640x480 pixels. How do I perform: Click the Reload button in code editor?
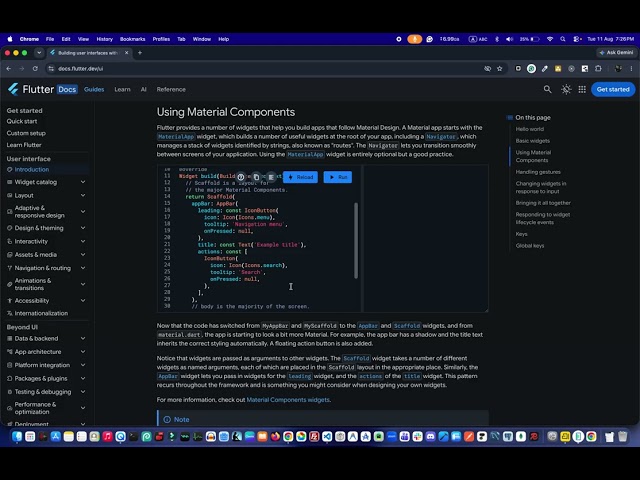pos(300,177)
